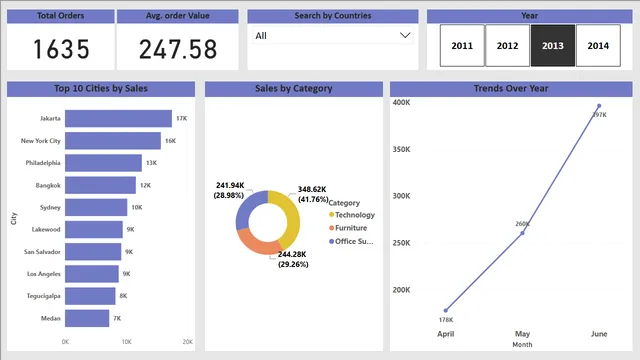This screenshot has width=640, height=360.
Task: Click the April data point on trend line
Action: [x=446, y=311]
